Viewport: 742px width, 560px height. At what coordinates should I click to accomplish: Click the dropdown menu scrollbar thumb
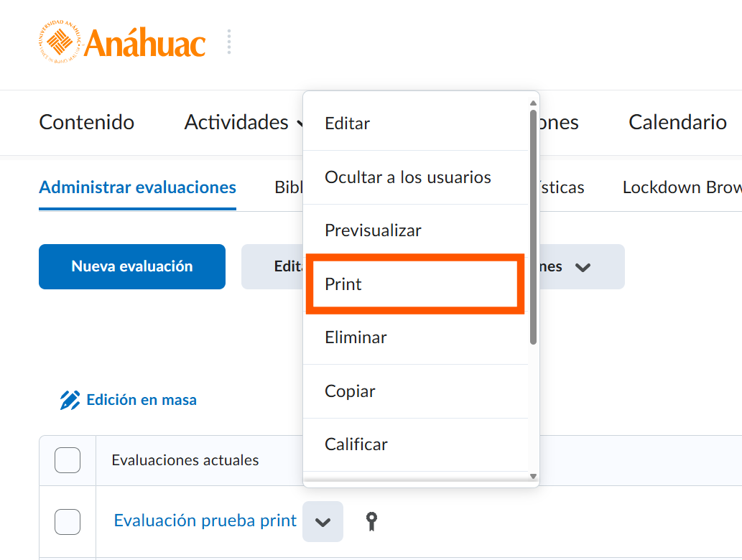(533, 227)
